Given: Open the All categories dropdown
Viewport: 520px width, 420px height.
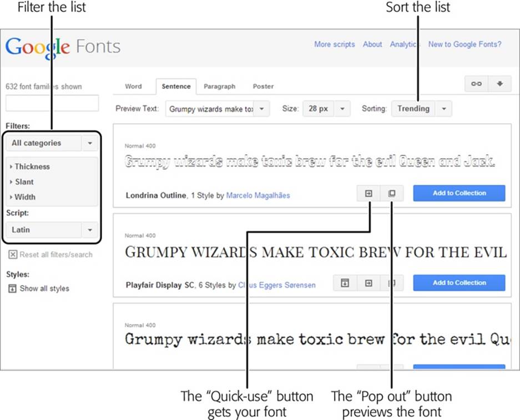Looking at the screenshot, I should [x=52, y=143].
